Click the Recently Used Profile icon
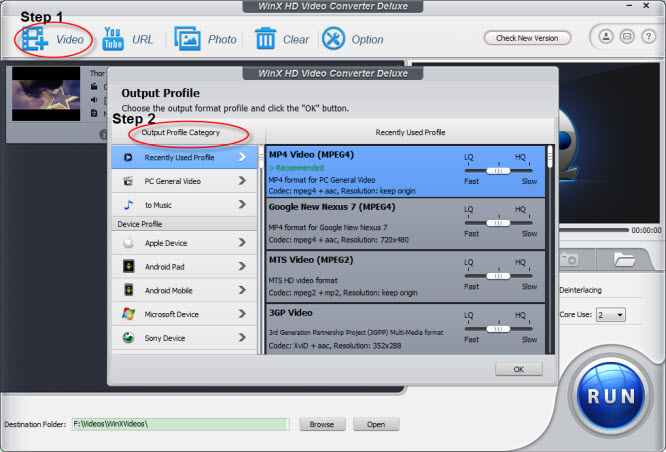 coord(128,158)
